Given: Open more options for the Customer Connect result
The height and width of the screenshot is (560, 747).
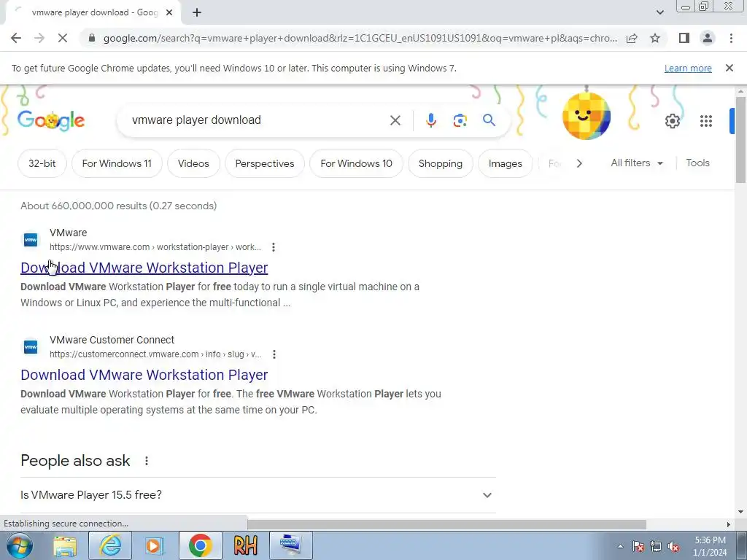Looking at the screenshot, I should click(274, 354).
